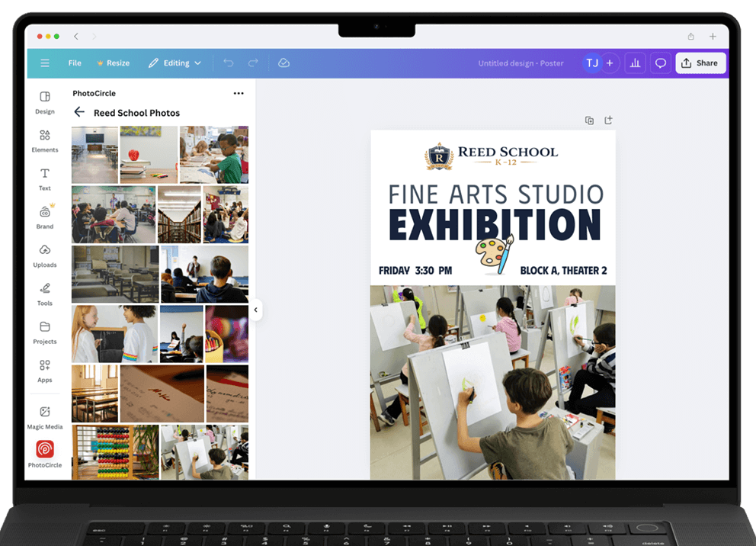The width and height of the screenshot is (756, 546).
Task: View design insights chart icon
Action: [635, 63]
